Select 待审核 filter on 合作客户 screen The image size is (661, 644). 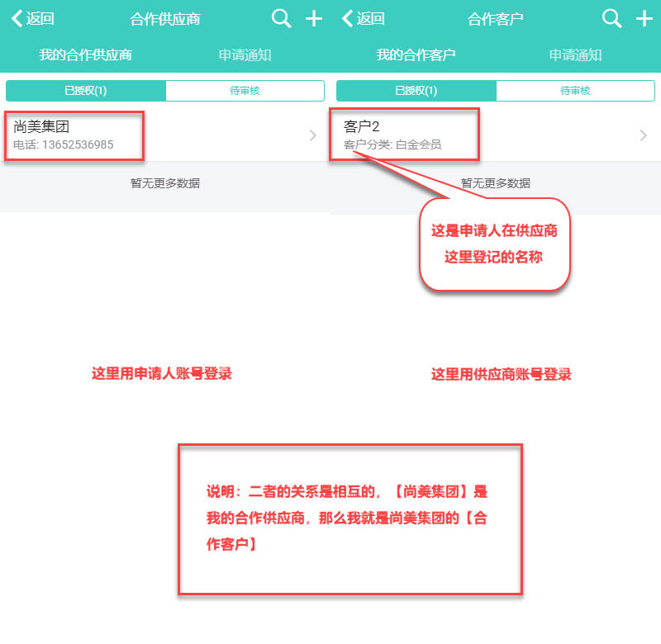(x=575, y=91)
